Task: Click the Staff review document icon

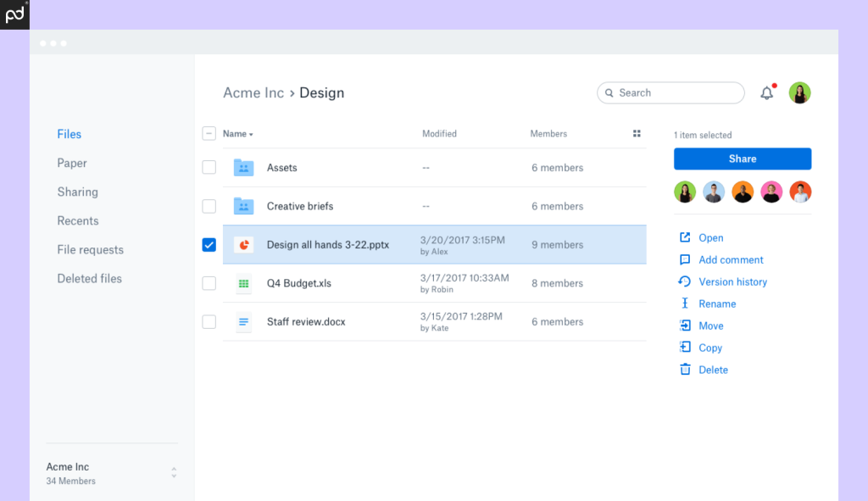Action: [243, 321]
